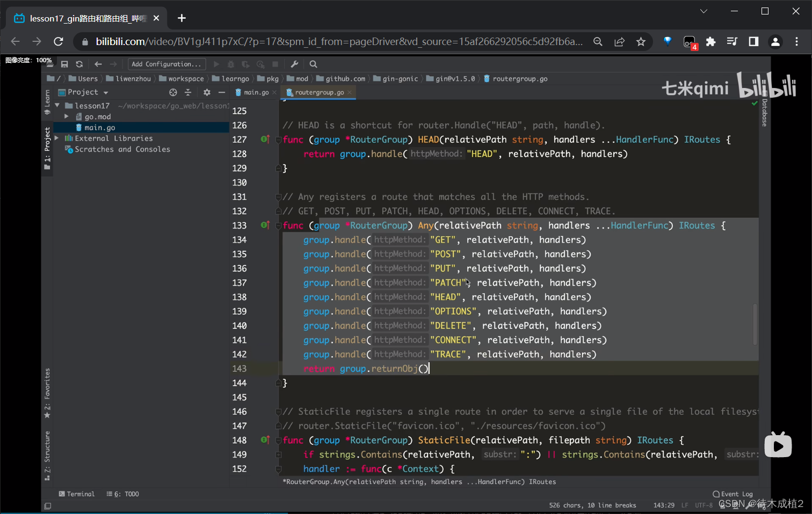Hide the Project panel with minus icon
812x514 pixels.
pyautogui.click(x=221, y=92)
